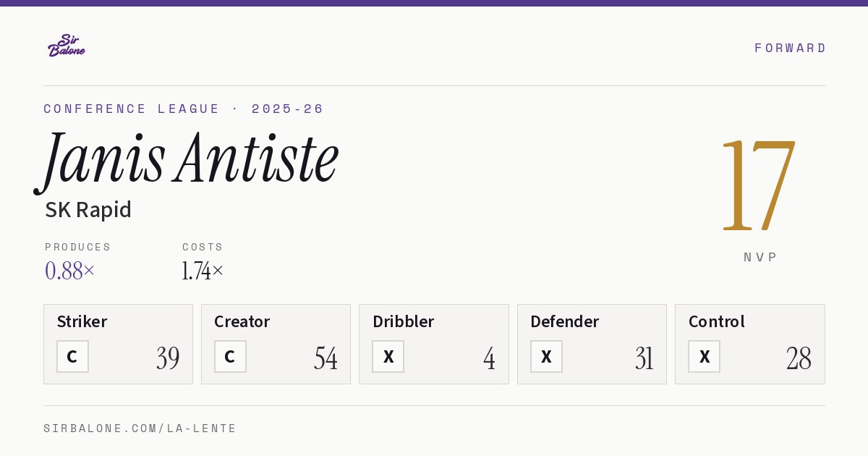This screenshot has width=868, height=456.
Task: Select the Striker score 39
Action: click(168, 358)
